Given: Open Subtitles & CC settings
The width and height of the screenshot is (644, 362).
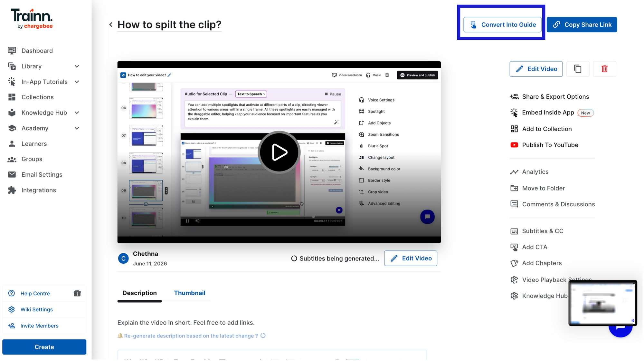Looking at the screenshot, I should tap(537, 231).
